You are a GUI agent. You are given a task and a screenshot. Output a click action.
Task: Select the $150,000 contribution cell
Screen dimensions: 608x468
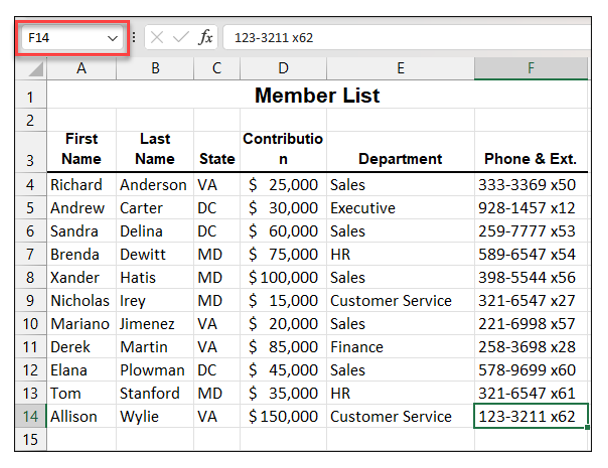point(283,416)
